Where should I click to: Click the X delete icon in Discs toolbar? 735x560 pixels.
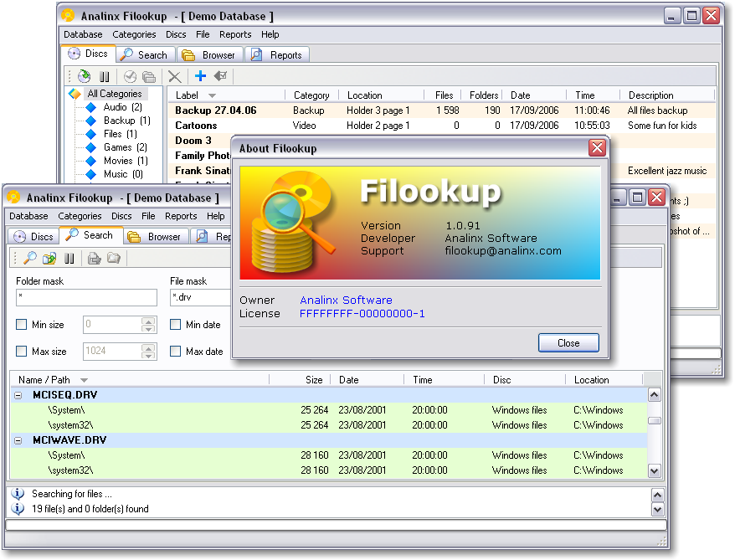(x=174, y=76)
